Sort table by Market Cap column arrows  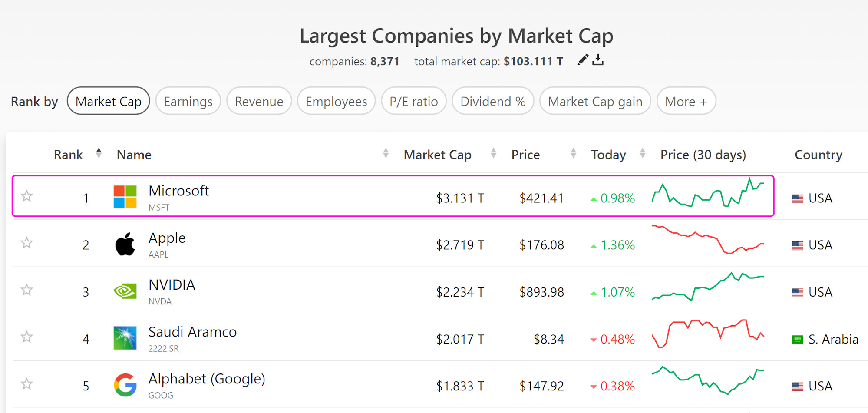pyautogui.click(x=493, y=153)
